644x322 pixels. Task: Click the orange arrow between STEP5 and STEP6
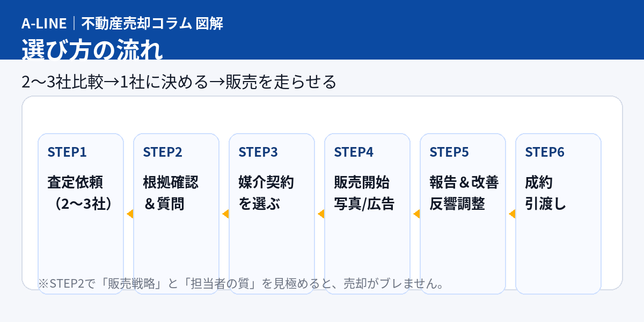click(512, 214)
